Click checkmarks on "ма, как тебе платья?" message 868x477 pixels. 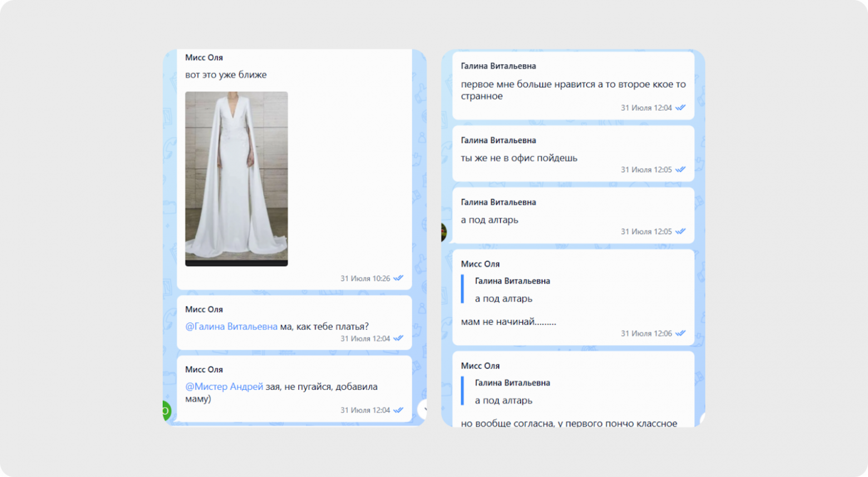(x=398, y=339)
